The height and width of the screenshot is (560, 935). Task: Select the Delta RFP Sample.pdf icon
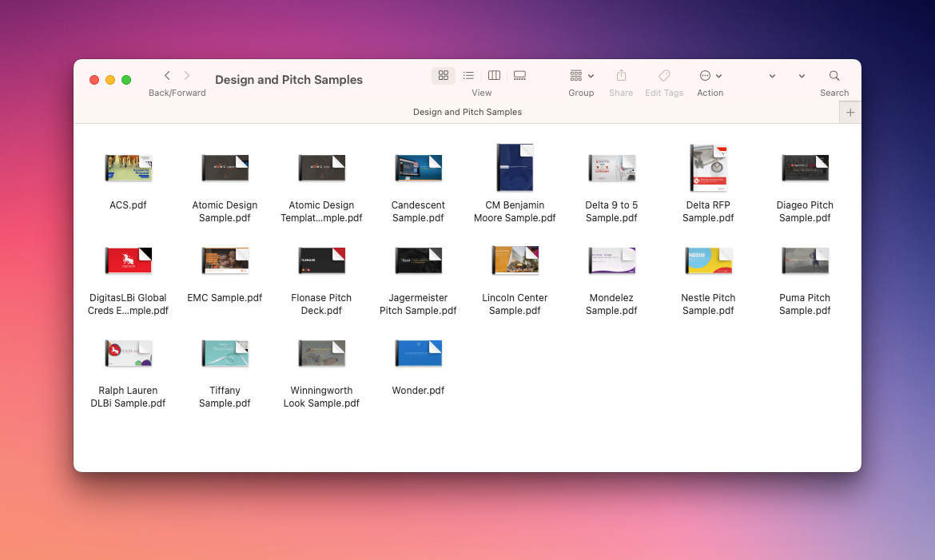(x=708, y=168)
